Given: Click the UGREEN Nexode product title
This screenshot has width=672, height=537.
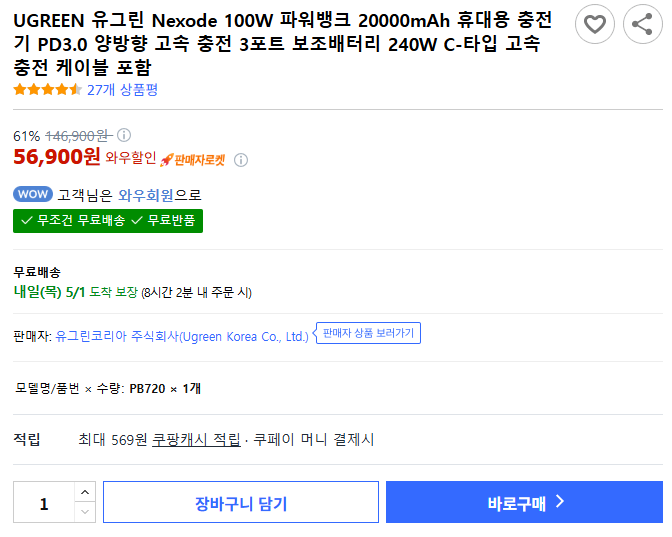Looking at the screenshot, I should tap(280, 44).
